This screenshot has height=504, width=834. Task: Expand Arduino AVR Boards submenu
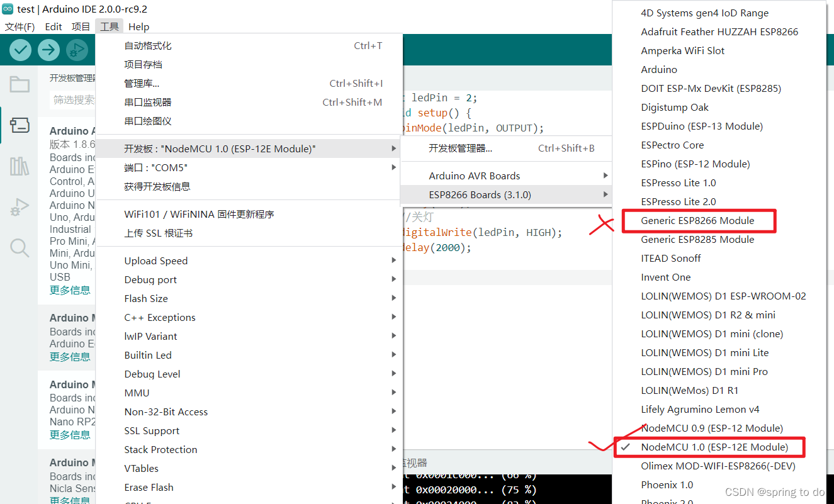tap(506, 176)
